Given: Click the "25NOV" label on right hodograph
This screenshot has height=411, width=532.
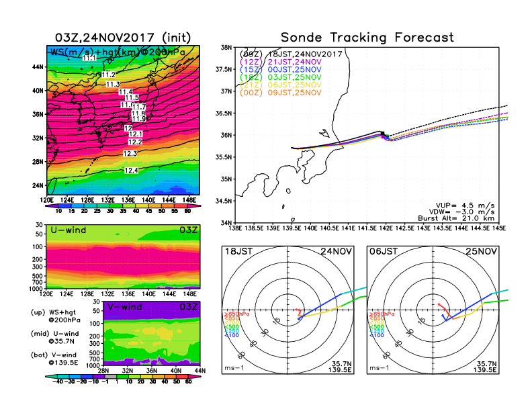Looking at the screenshot, I should 482,251.
